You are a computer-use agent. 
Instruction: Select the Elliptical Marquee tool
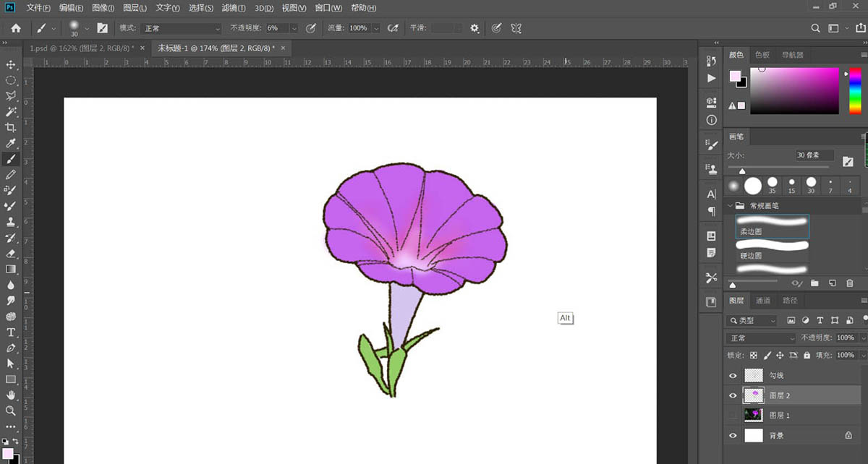(11, 80)
